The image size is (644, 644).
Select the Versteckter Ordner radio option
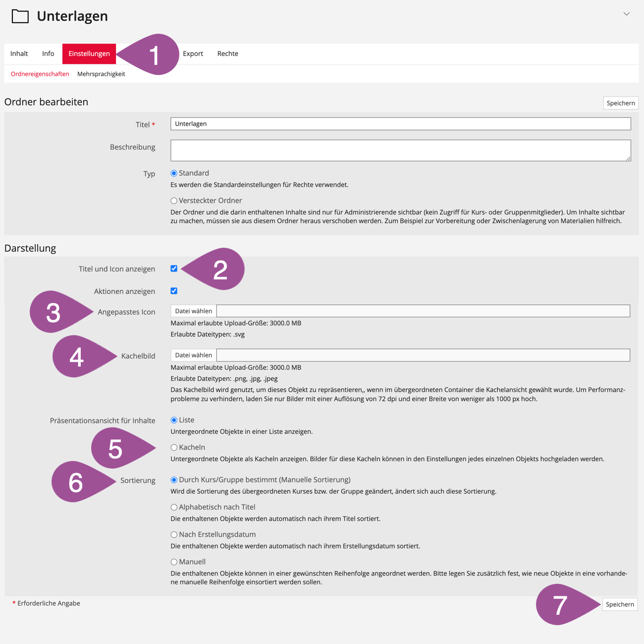[174, 201]
